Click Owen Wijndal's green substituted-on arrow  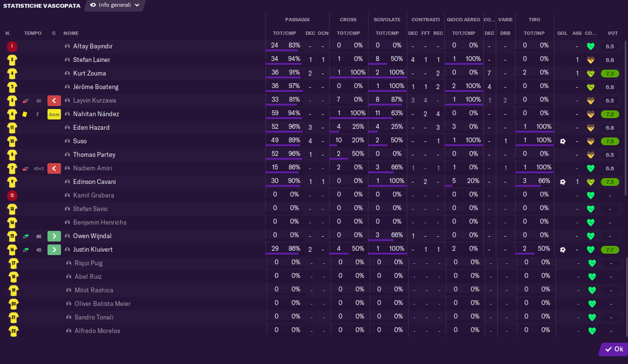(54, 236)
